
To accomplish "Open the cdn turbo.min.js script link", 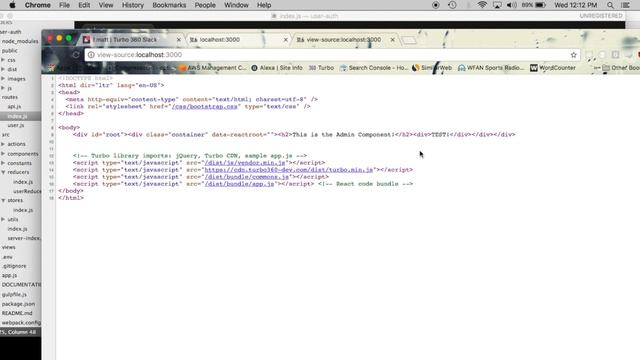I will tap(289, 170).
